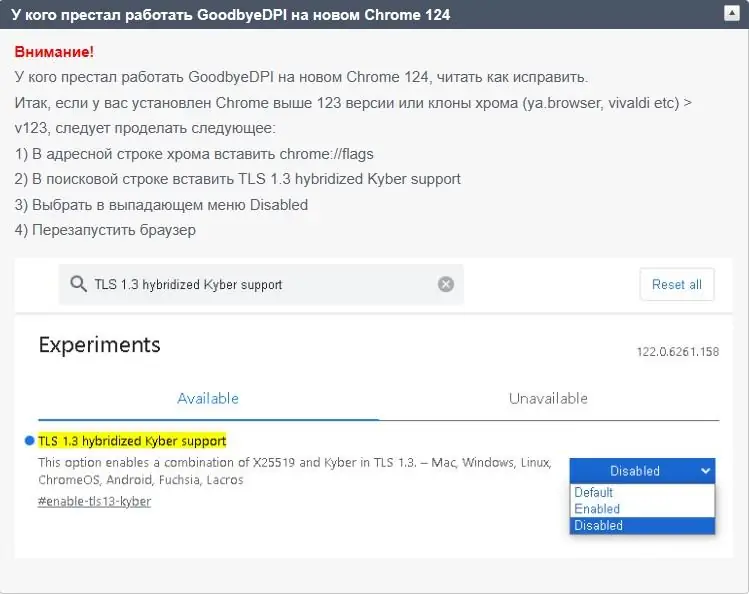This screenshot has height=594, width=749.
Task: Select Enabled from the dropdown options
Action: pyautogui.click(x=597, y=509)
